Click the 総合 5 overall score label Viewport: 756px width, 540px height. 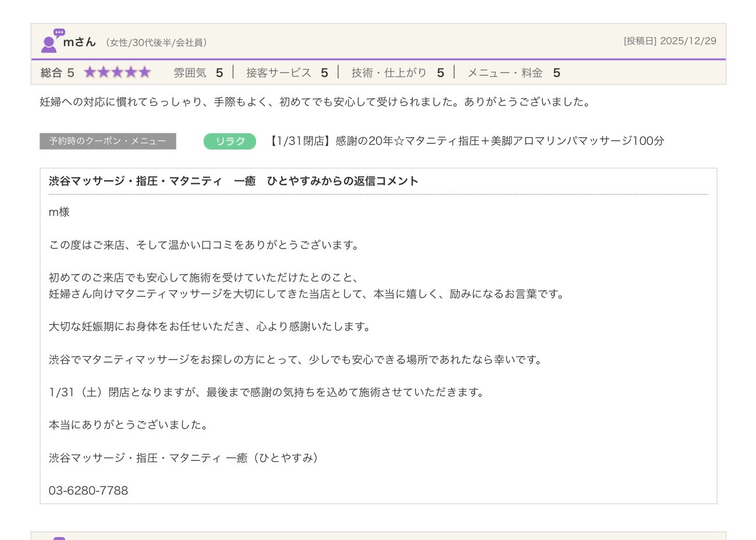57,73
